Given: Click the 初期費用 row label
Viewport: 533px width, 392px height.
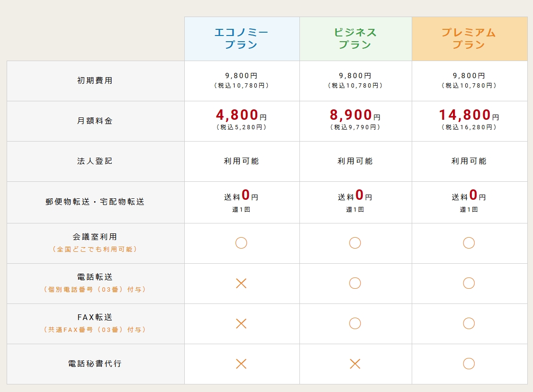Looking at the screenshot, I should point(95,80).
